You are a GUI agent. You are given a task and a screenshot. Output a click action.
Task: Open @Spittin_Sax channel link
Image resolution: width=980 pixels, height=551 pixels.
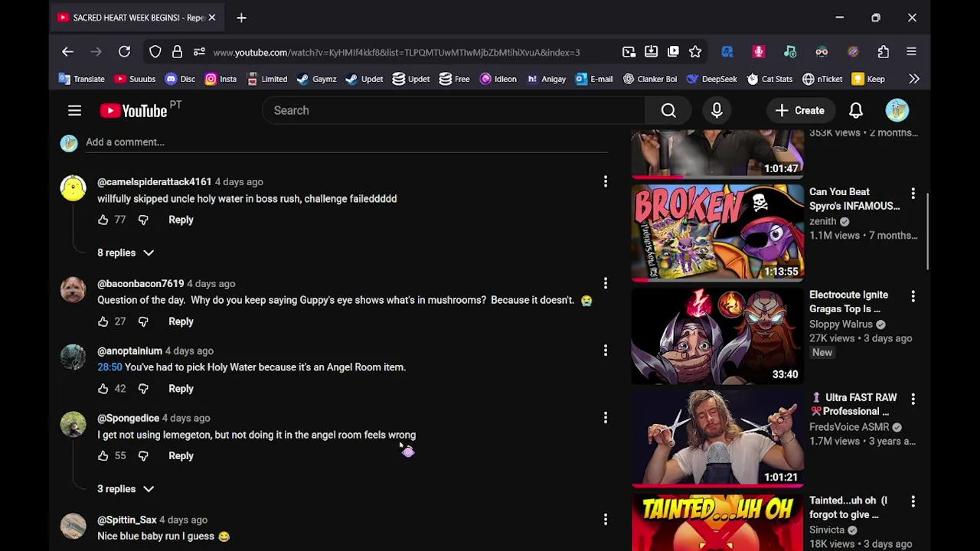[x=127, y=520]
